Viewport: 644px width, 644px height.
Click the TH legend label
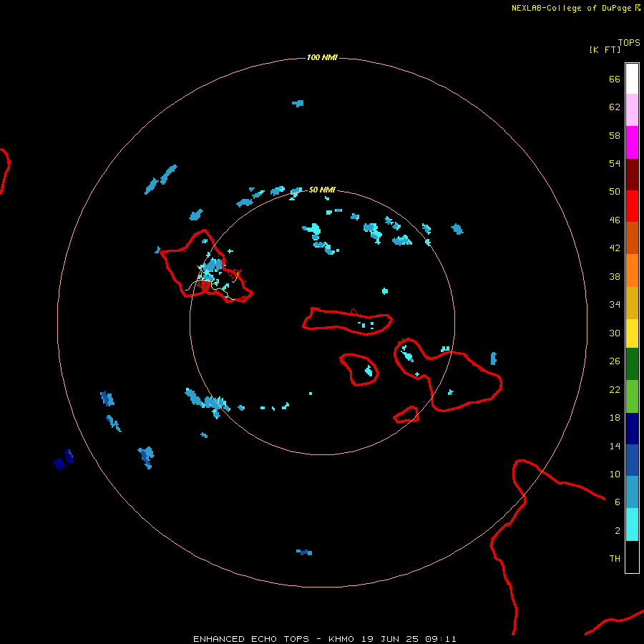615,559
